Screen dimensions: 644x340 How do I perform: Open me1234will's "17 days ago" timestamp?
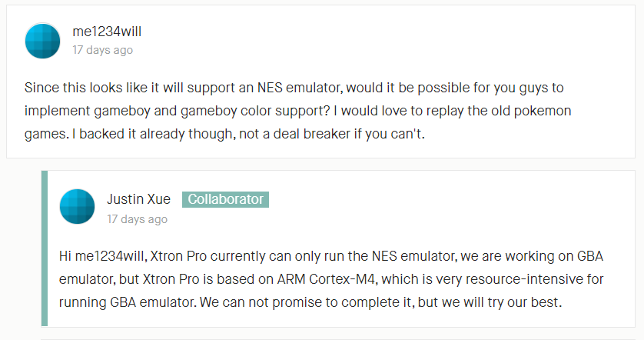point(103,50)
